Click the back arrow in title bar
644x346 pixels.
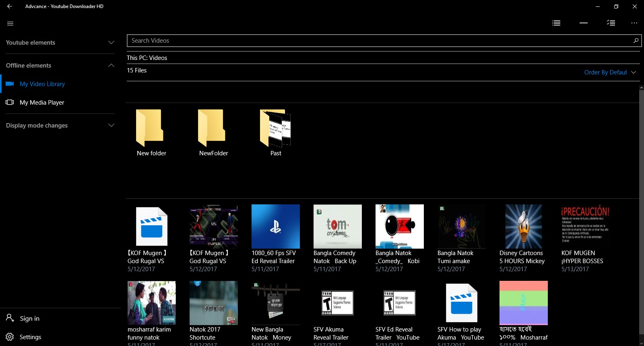tap(10, 6)
